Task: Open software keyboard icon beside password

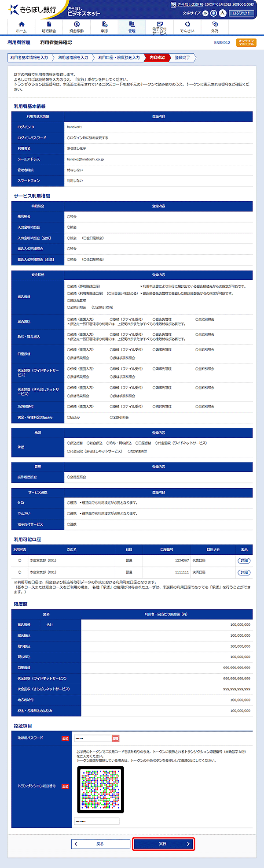Action: point(116,738)
